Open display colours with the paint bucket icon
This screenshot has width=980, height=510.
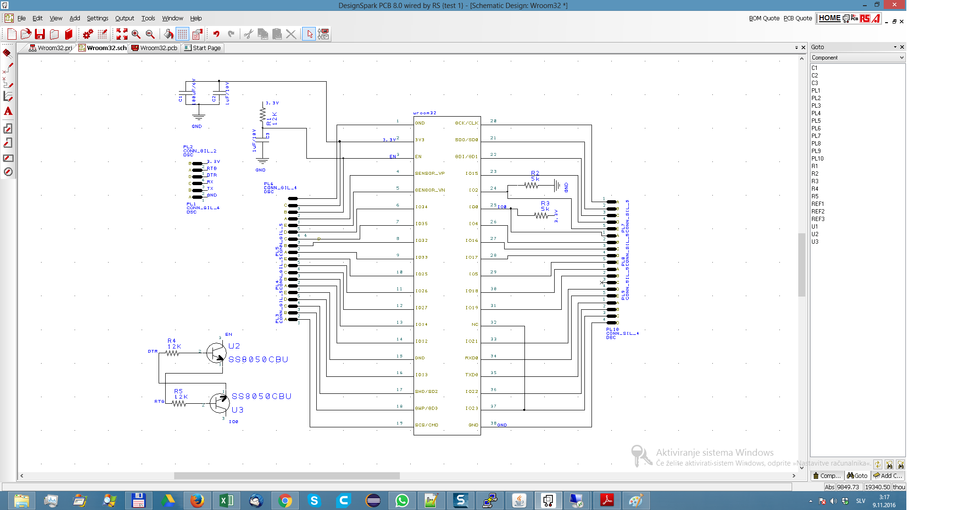[169, 34]
